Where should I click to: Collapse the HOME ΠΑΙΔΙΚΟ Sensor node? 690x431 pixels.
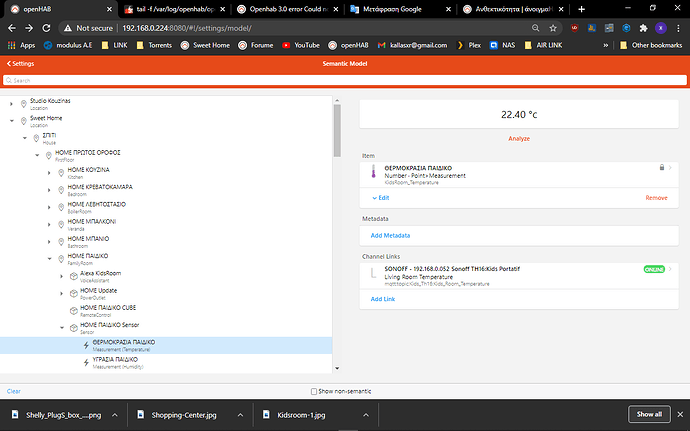[62, 328]
